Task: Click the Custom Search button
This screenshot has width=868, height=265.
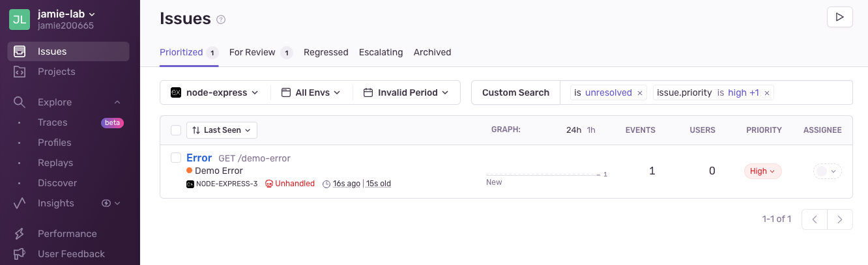Action: (515, 92)
